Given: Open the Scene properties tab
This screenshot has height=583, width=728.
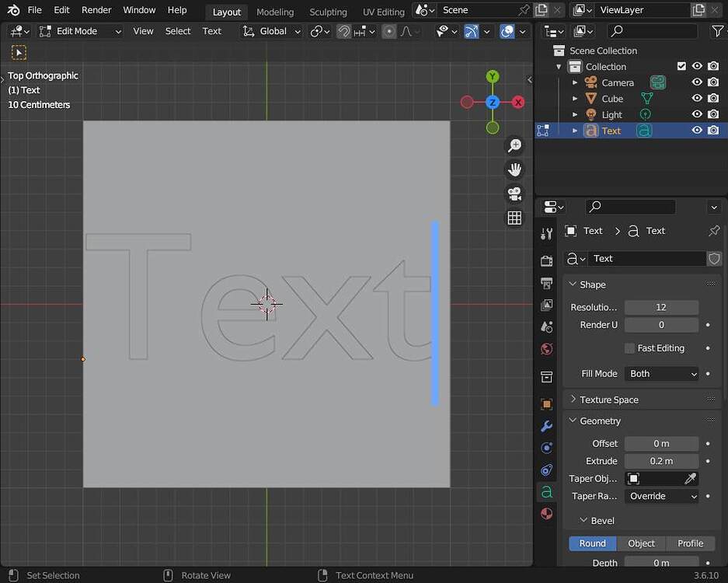Looking at the screenshot, I should 546,327.
